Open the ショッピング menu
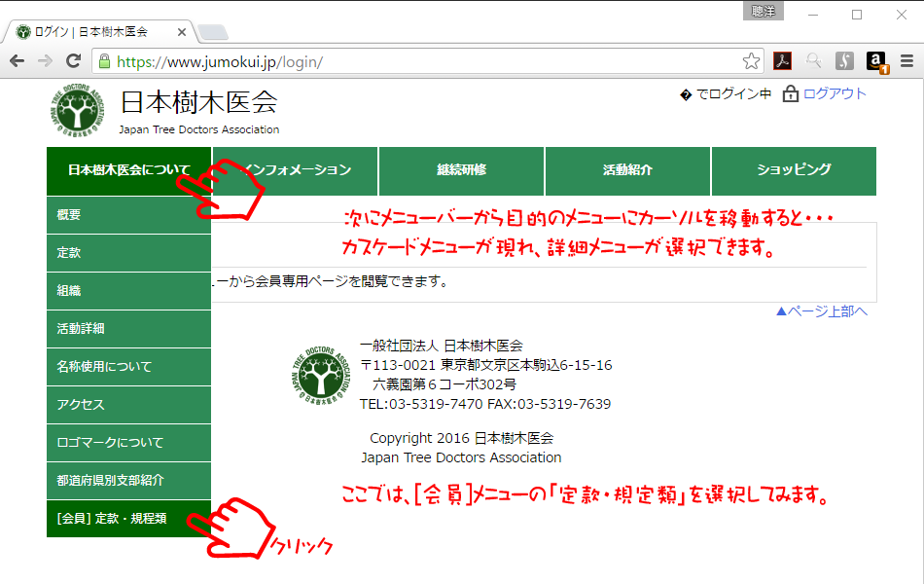This screenshot has height=584, width=924. pyautogui.click(x=794, y=171)
